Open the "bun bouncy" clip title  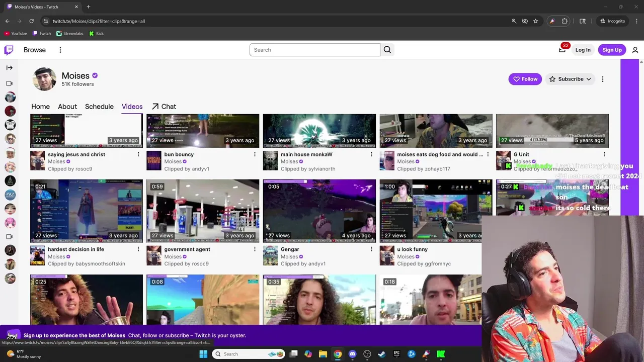(179, 154)
